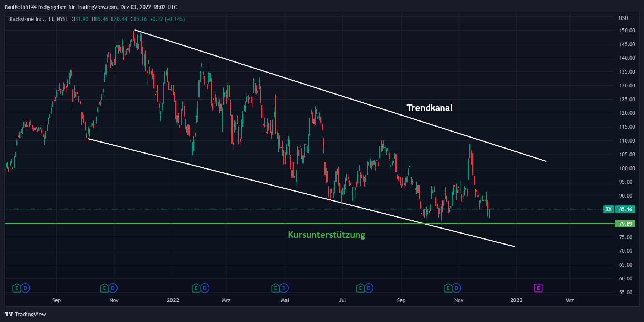Click the D marker above Nov 2022
Screen dimensions: 644x322
point(457,288)
